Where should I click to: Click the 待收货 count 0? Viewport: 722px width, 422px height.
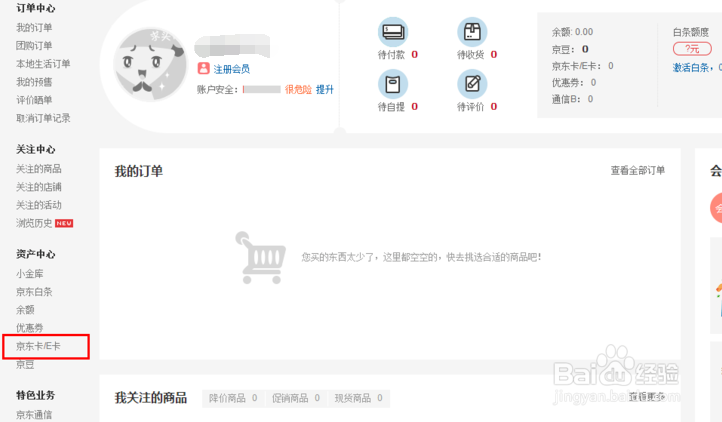(494, 54)
